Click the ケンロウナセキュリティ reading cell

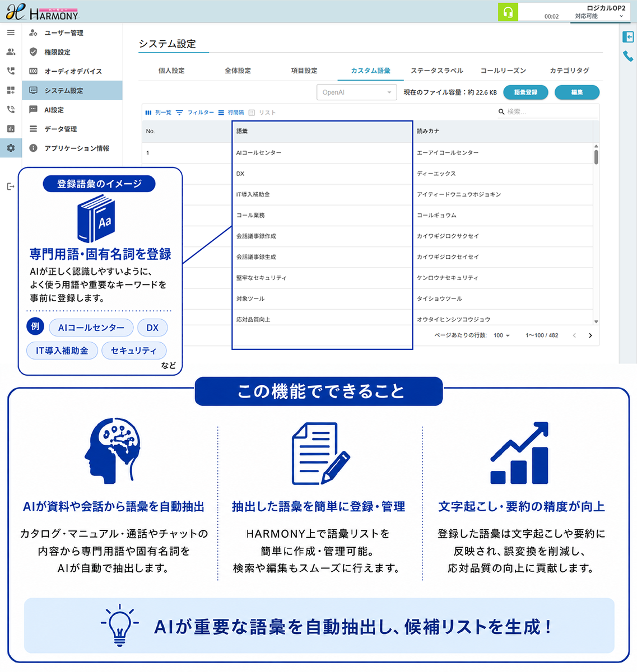point(503,278)
